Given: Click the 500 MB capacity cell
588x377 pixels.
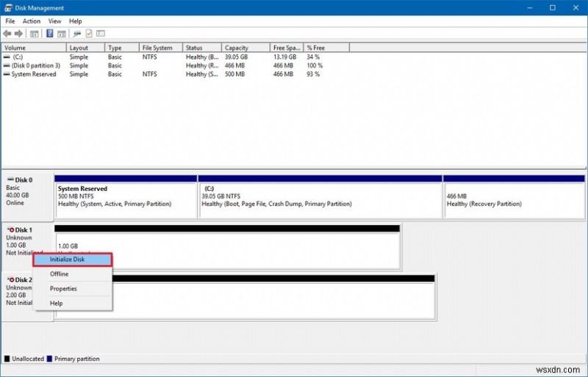Looking at the screenshot, I should click(234, 74).
